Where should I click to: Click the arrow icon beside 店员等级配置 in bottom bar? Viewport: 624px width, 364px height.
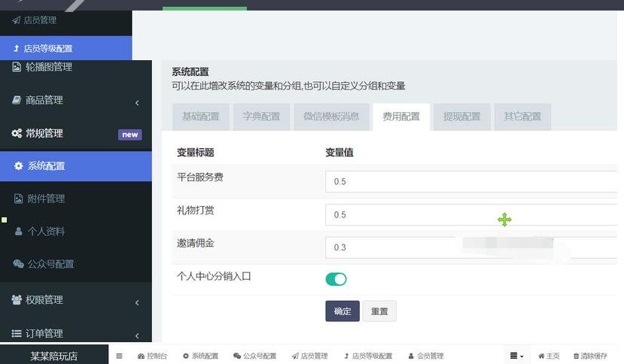[346, 356]
